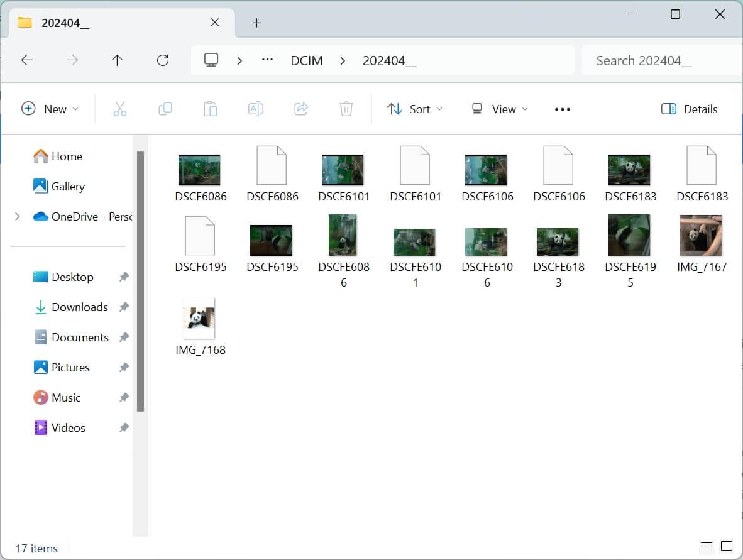Refresh the 202404_ folder view
The height and width of the screenshot is (560, 743).
point(163,60)
